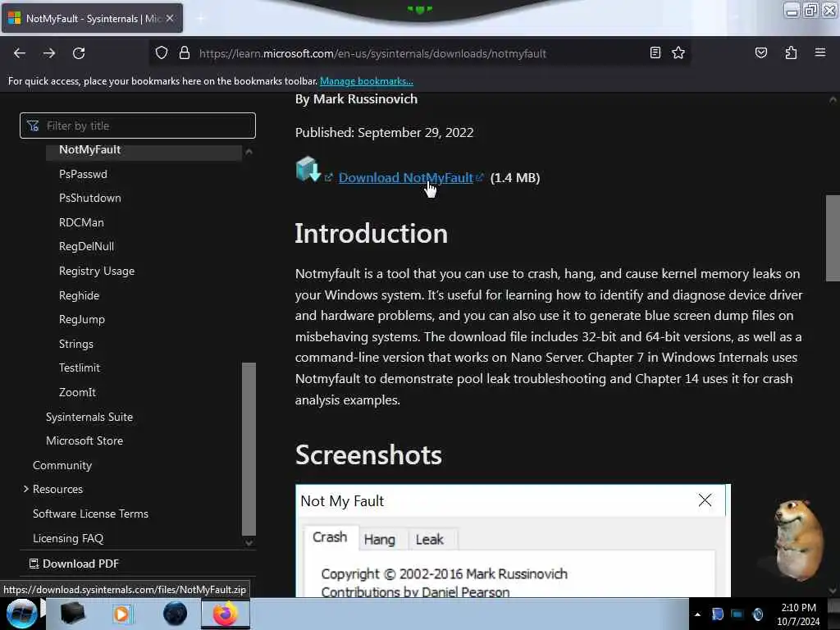
Task: Open the extensions puzzle icon
Action: [791, 52]
